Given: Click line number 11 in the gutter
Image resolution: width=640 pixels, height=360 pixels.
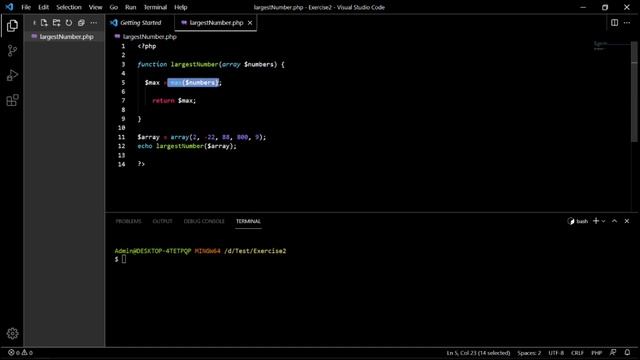Looking at the screenshot, I should coord(121,137).
